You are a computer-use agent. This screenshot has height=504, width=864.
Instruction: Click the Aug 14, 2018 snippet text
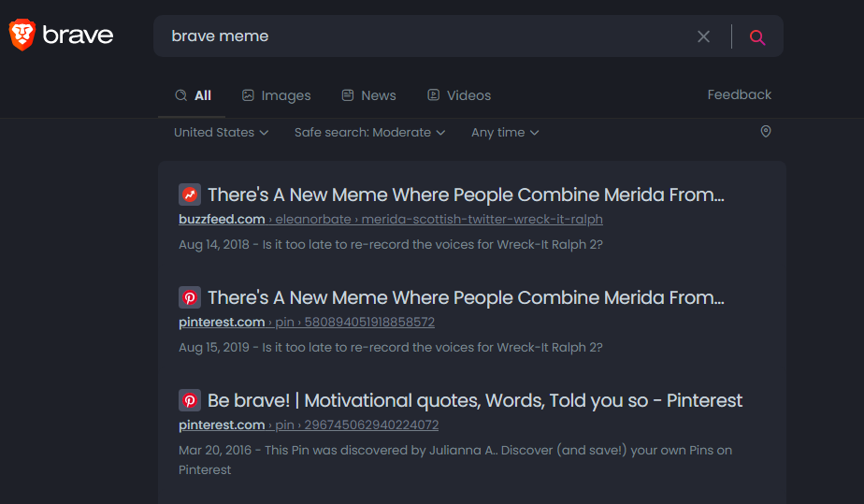(391, 245)
